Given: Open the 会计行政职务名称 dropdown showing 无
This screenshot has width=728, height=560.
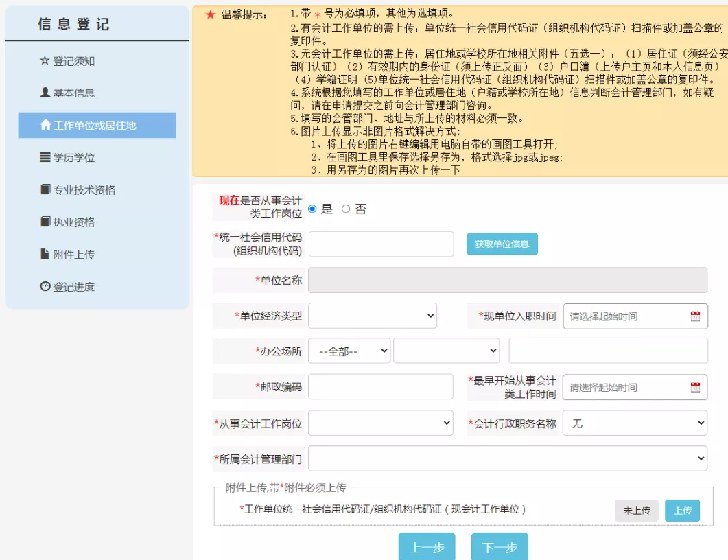Looking at the screenshot, I should click(635, 423).
